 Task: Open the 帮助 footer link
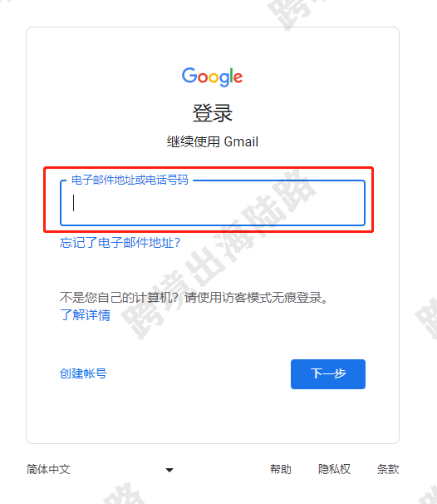[x=281, y=469]
